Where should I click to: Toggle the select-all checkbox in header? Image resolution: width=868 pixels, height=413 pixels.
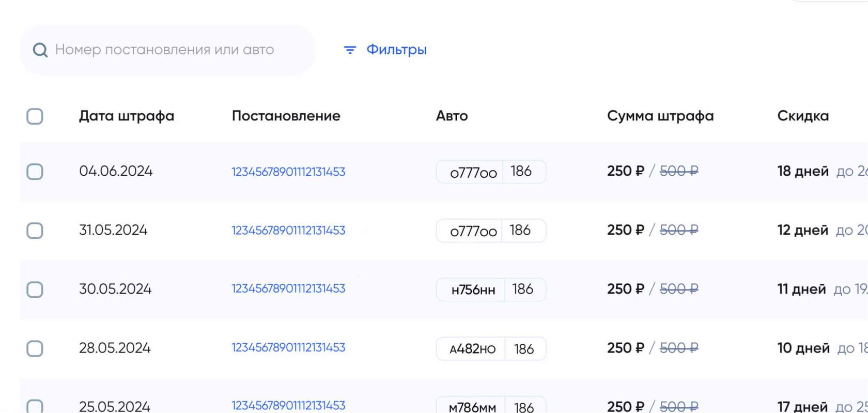[x=35, y=116]
